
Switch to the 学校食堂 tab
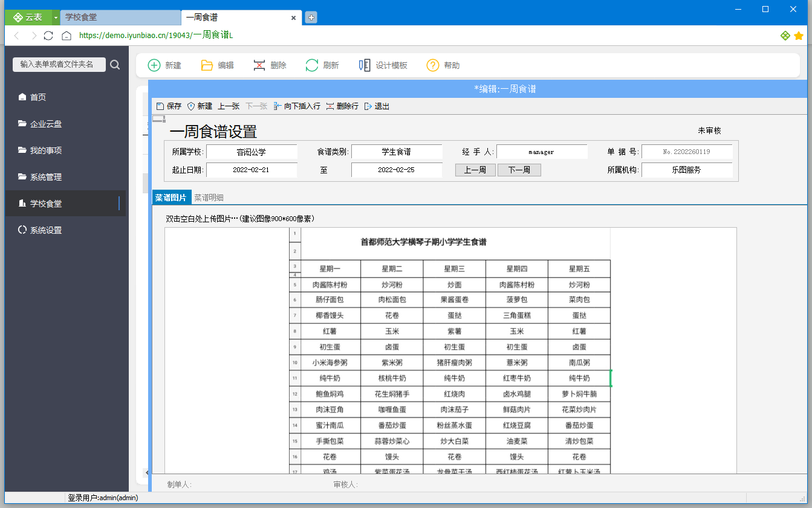click(120, 18)
